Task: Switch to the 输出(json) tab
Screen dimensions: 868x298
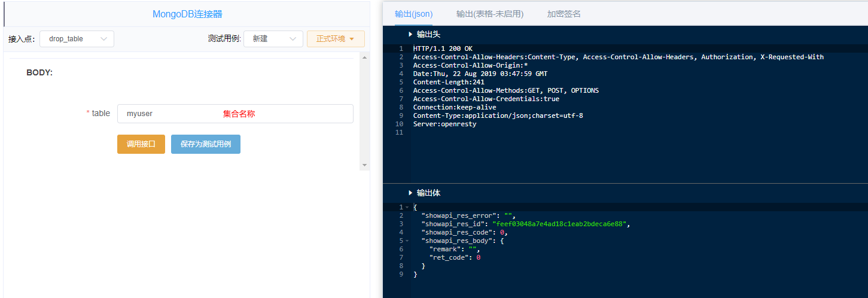Action: [414, 14]
